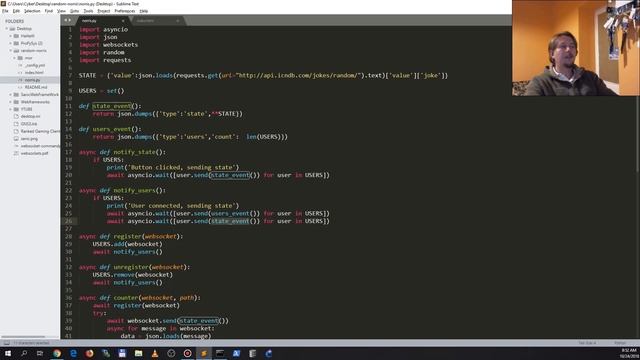Viewport: 640px width, 360px height.
Task: Open the File menu
Action: pos(5,11)
